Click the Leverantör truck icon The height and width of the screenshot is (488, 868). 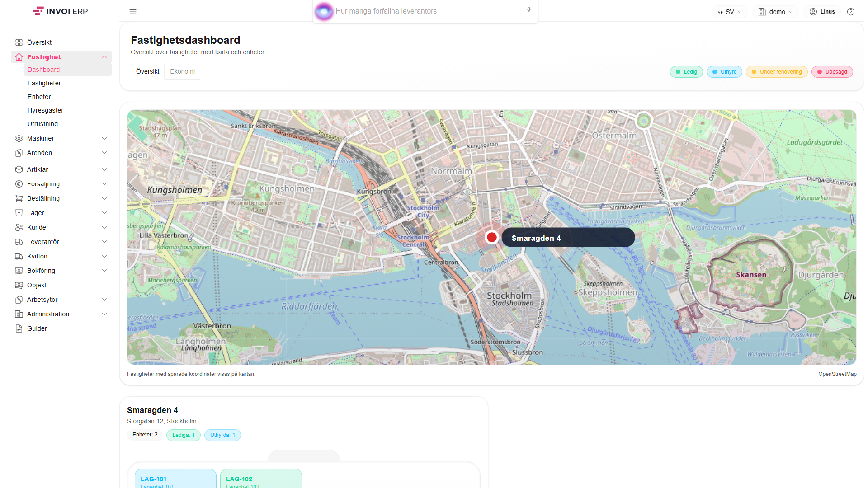pos(19,242)
